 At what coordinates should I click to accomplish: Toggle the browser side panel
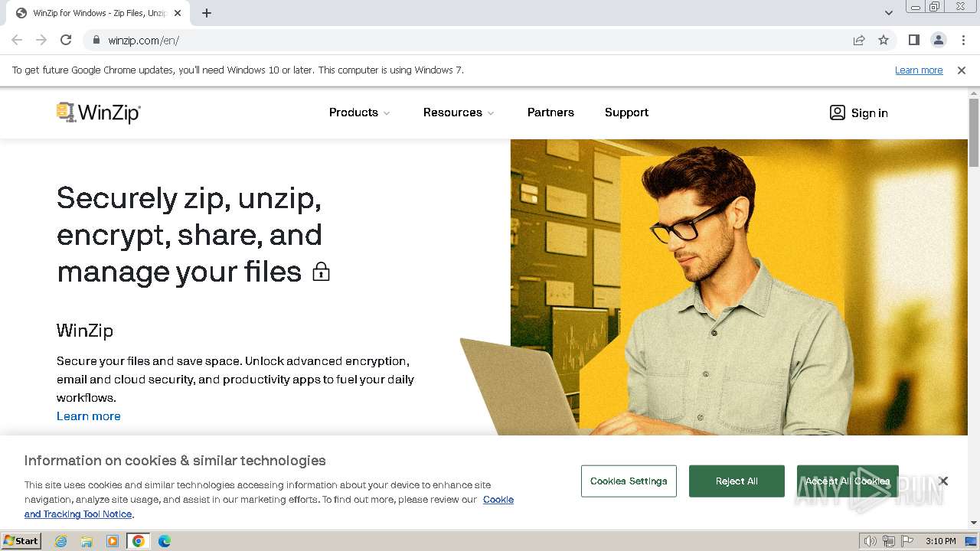[913, 40]
